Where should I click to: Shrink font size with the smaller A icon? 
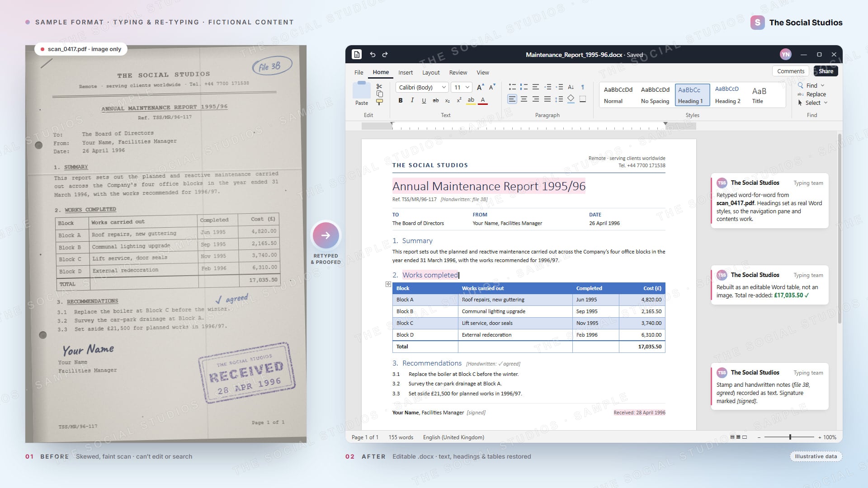(492, 87)
